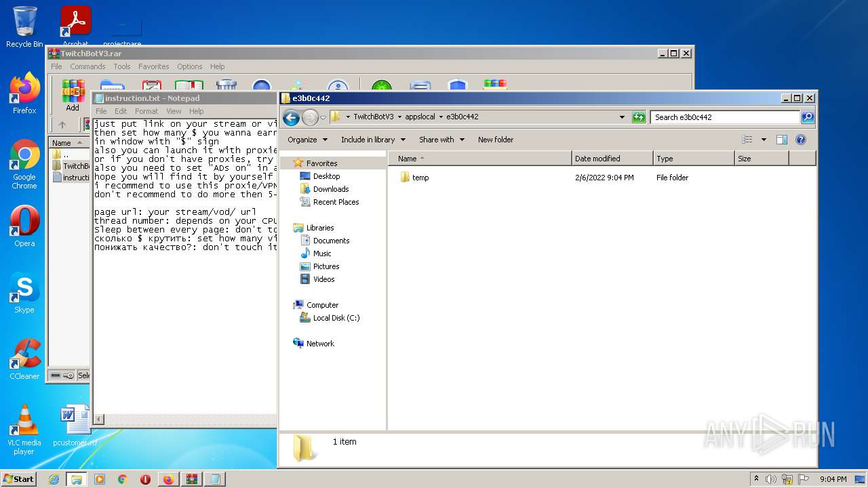This screenshot has height=488, width=868.
Task: Click the Add button in WinRAR toolbar
Action: click(73, 95)
